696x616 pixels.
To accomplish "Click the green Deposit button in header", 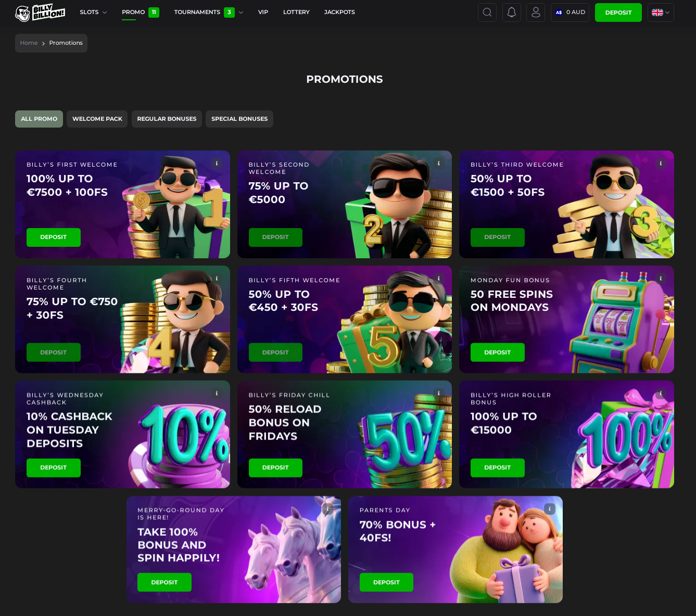I will (618, 12).
